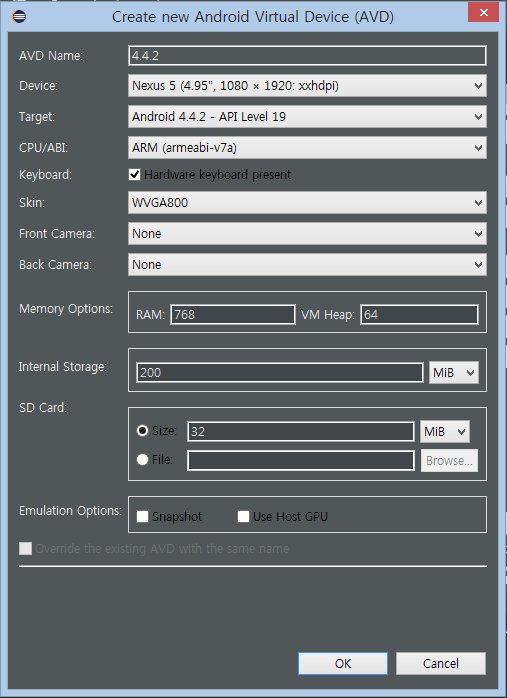Open the Target dropdown for Android 4.4.2
This screenshot has height=698, width=507.
click(x=307, y=117)
